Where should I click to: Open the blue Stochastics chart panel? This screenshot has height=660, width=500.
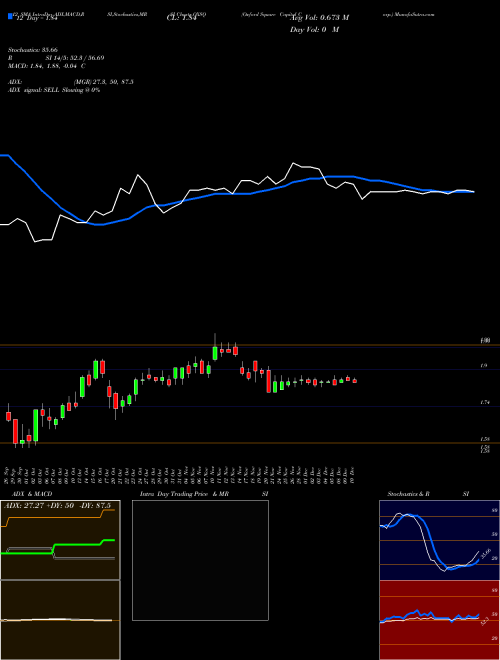click(439, 540)
